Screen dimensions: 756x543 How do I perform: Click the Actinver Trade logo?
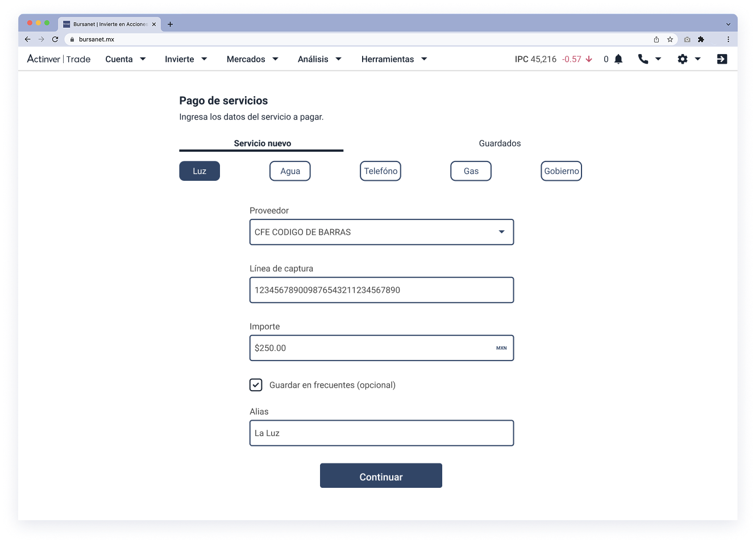pyautogui.click(x=59, y=59)
